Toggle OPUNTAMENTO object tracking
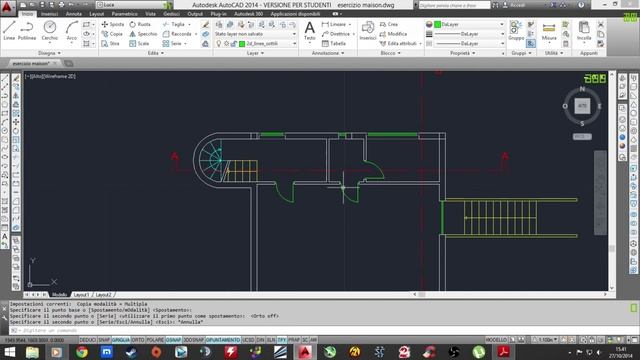Screen dimensions: 640x360 (x=223, y=340)
